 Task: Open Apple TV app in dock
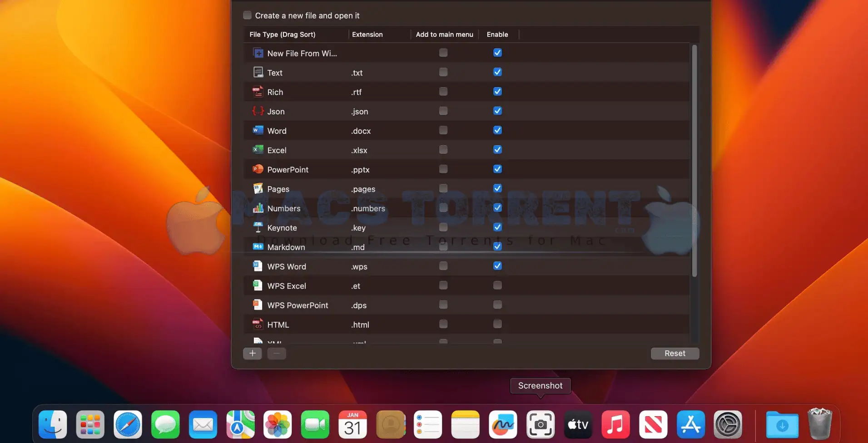(x=578, y=425)
